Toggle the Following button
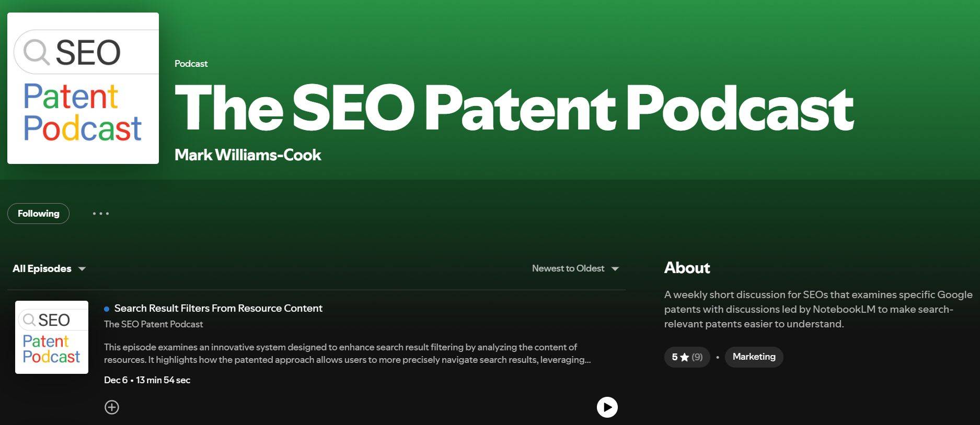Screen dimensions: 980x425 [x=38, y=214]
